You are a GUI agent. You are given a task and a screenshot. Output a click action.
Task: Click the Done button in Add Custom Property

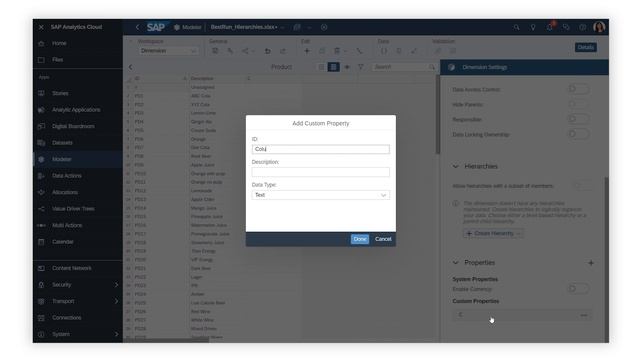click(x=360, y=239)
